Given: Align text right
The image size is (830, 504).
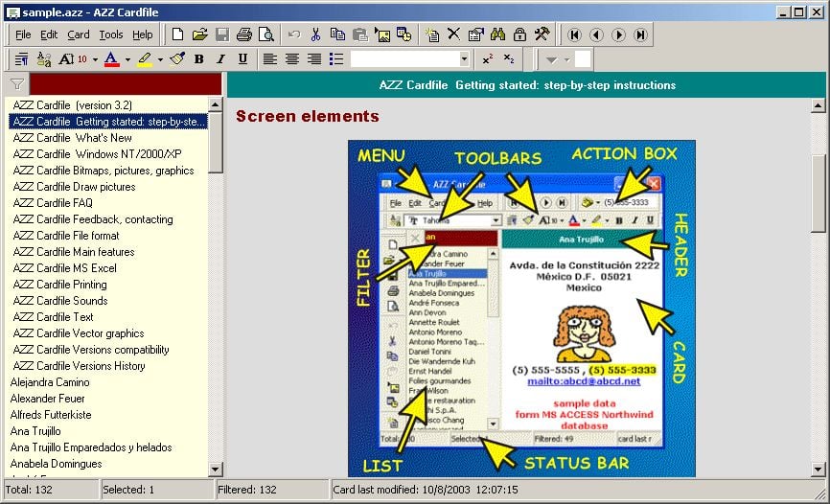Looking at the screenshot, I should tap(314, 58).
